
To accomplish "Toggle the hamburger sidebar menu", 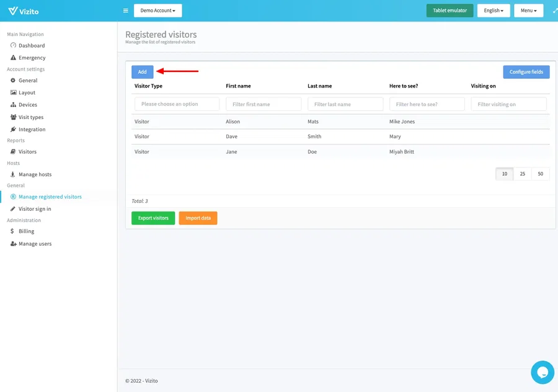I will pyautogui.click(x=126, y=11).
